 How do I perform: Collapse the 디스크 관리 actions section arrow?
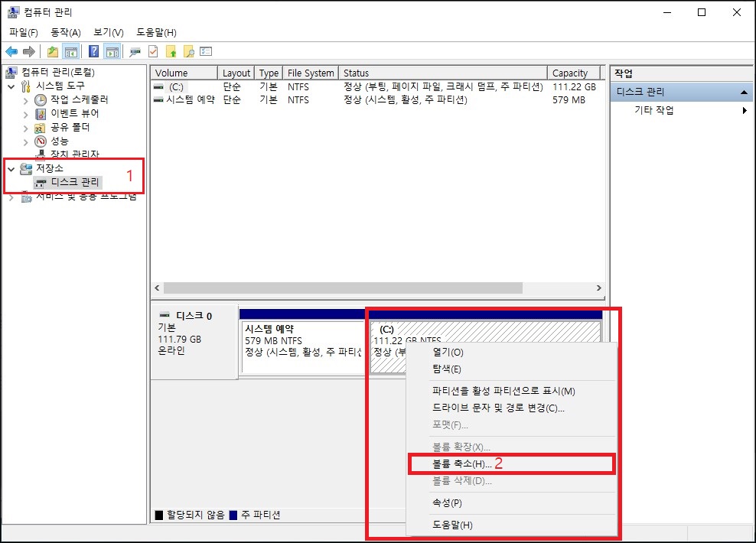click(744, 92)
